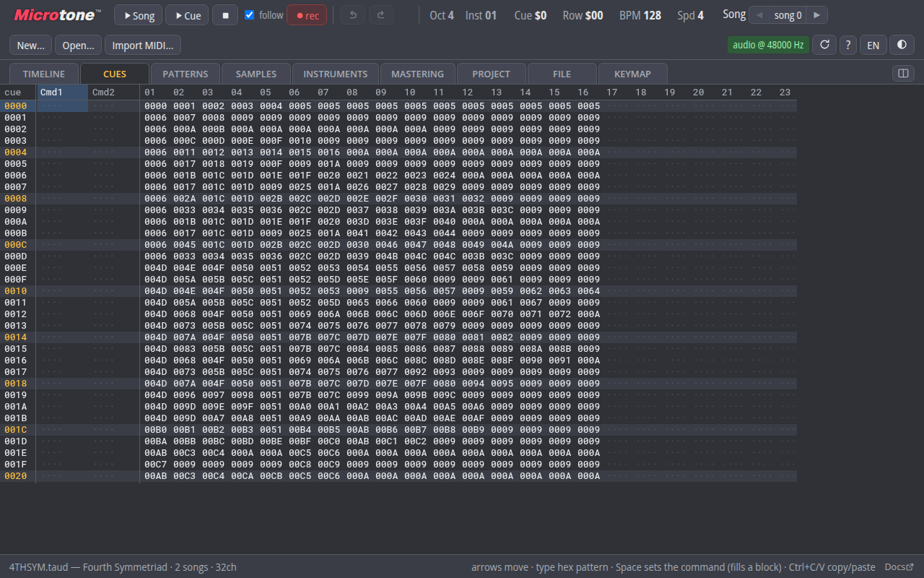Click pattern cell 0096 in cue 0019
This screenshot has height=578, width=924.
click(184, 395)
